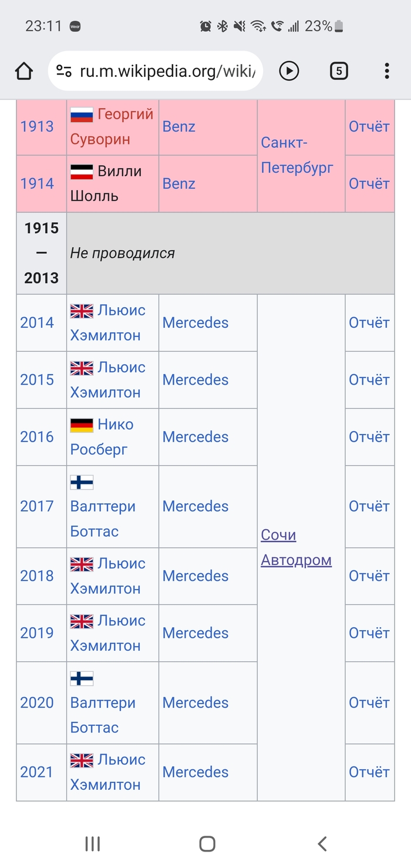Tap the Recents button in the navigation bar
The height and width of the screenshot is (868, 411).
tap(92, 843)
